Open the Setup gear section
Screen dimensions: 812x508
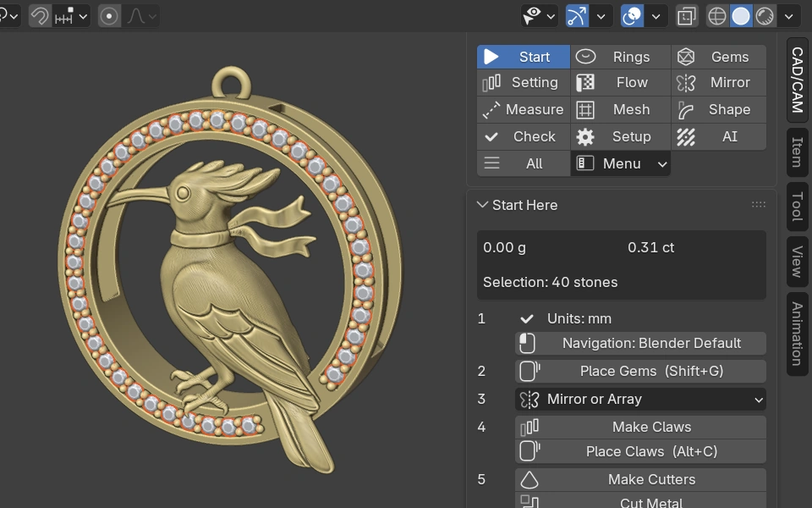[620, 137]
